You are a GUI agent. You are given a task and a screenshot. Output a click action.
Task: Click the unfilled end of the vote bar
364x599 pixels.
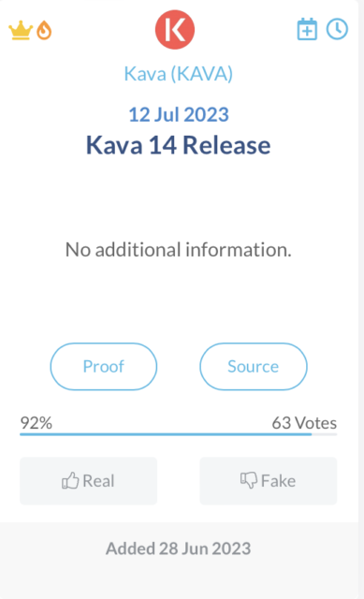325,434
